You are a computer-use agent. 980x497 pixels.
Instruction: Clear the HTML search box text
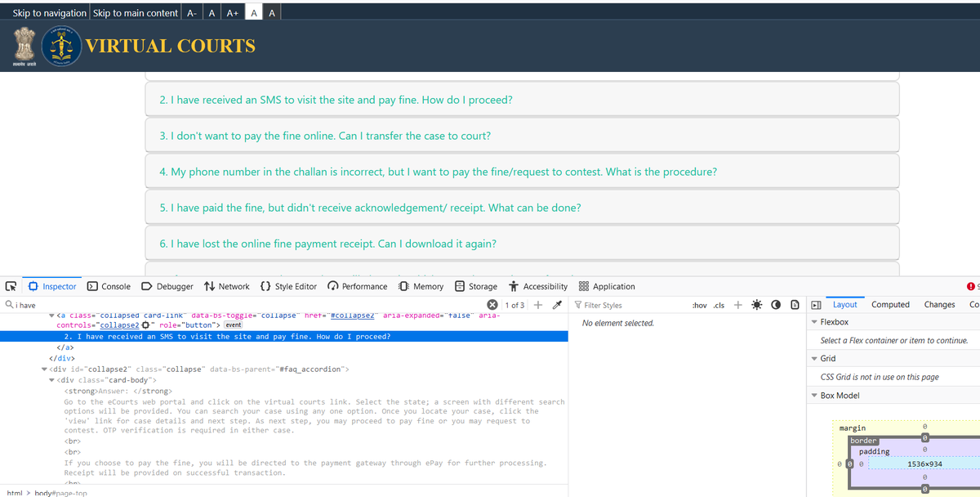492,305
